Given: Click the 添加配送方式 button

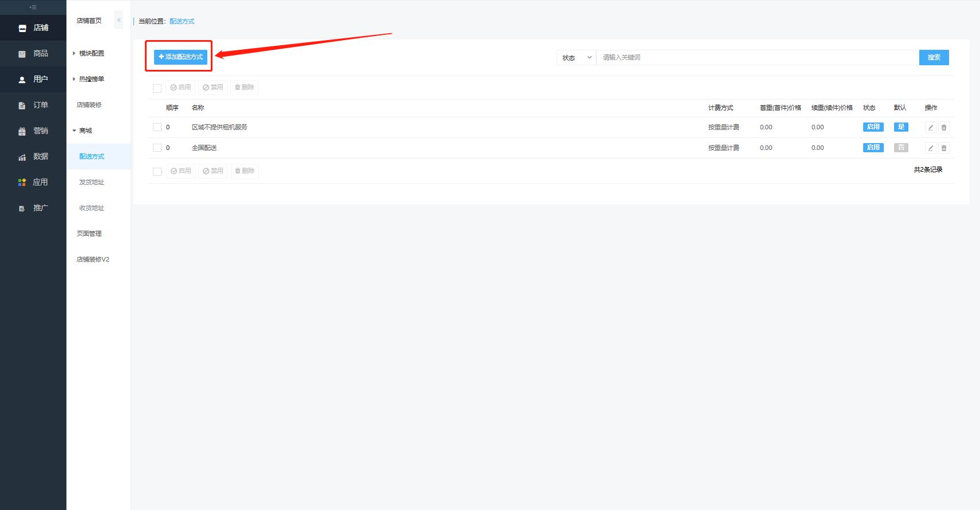Looking at the screenshot, I should [180, 57].
